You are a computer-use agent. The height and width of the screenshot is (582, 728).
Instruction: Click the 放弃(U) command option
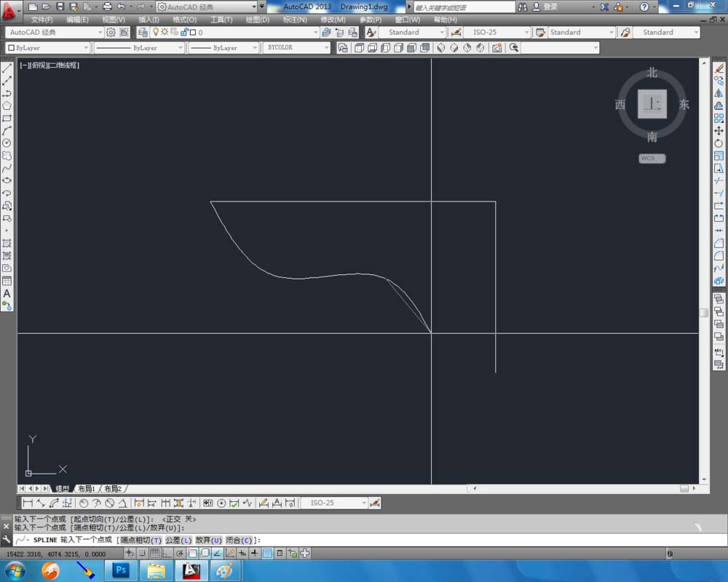pos(208,541)
